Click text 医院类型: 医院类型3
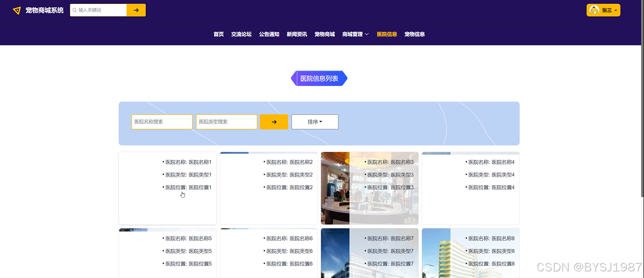Screen dimensions: 644x278 390,175
